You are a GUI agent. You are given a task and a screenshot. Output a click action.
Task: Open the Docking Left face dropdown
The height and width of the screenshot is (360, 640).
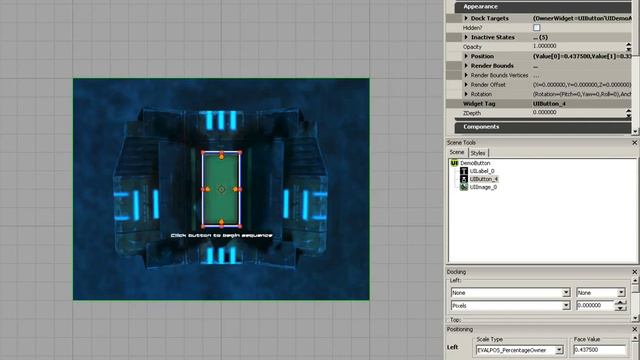[621, 293]
